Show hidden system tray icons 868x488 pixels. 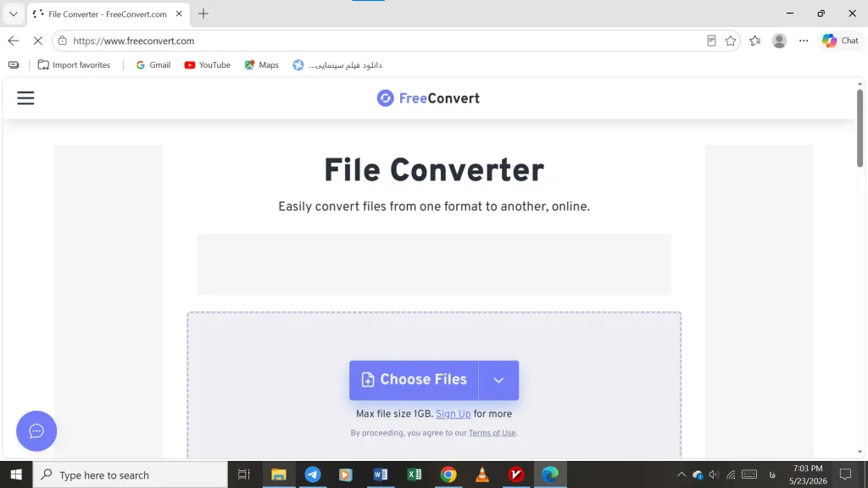tap(682, 474)
